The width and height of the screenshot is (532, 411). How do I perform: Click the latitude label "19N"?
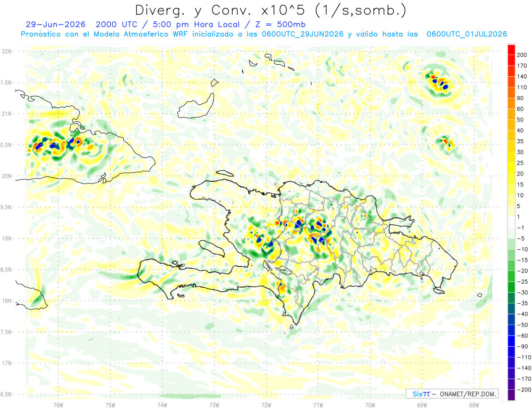tap(6, 238)
